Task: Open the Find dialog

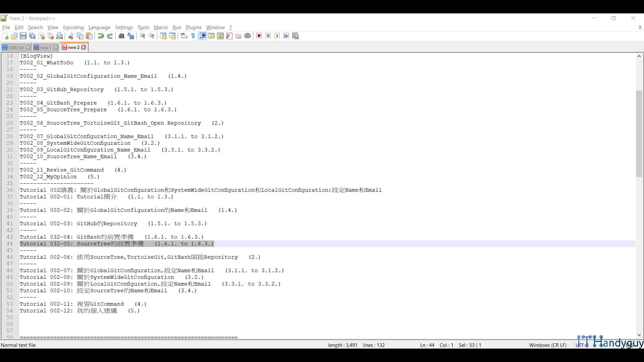Action: click(x=121, y=36)
